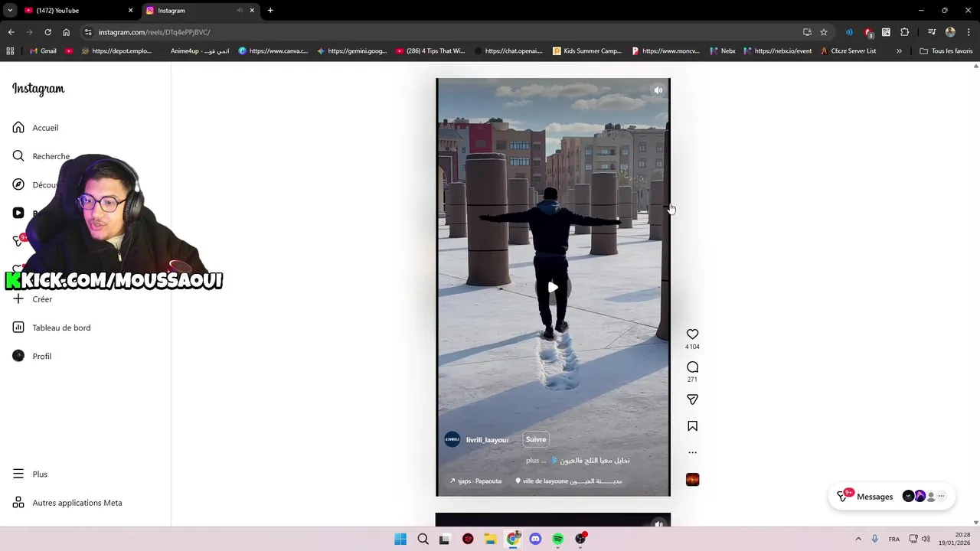Viewport: 980px width, 551px height.
Task: Open apps grid in bookmarks bar
Action: click(10, 51)
